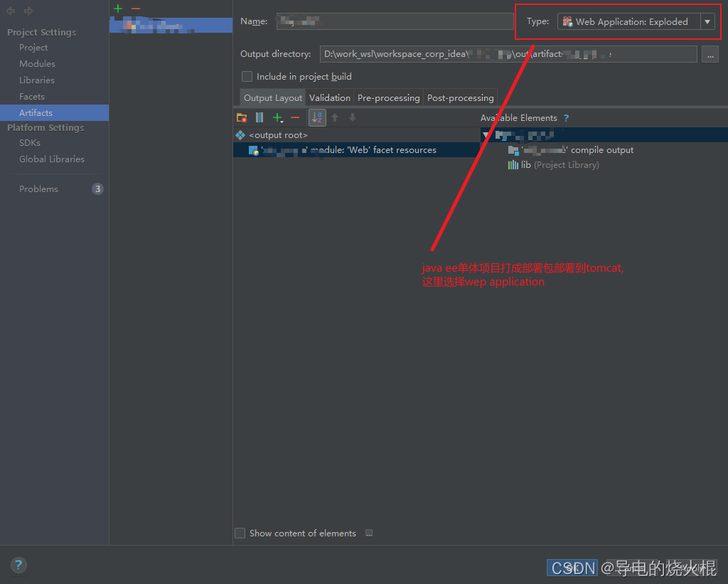
Task: Add a new artifact with green plus
Action: tap(118, 9)
